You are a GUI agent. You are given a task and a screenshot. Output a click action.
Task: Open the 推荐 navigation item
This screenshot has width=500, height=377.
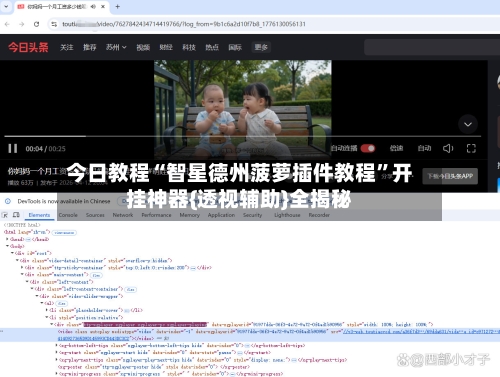pos(89,47)
